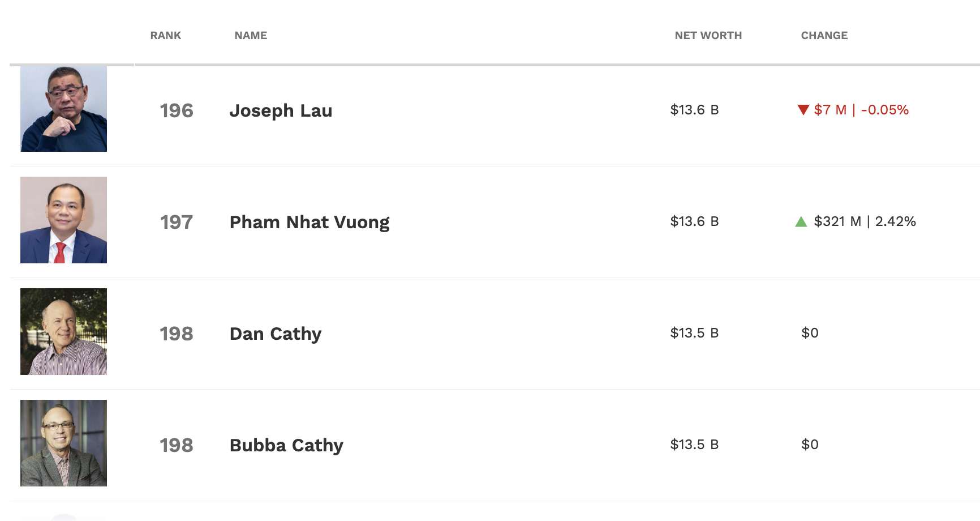The image size is (980, 521).
Task: Click Joseph Lau's $13.6 B net worth value
Action: pos(695,111)
